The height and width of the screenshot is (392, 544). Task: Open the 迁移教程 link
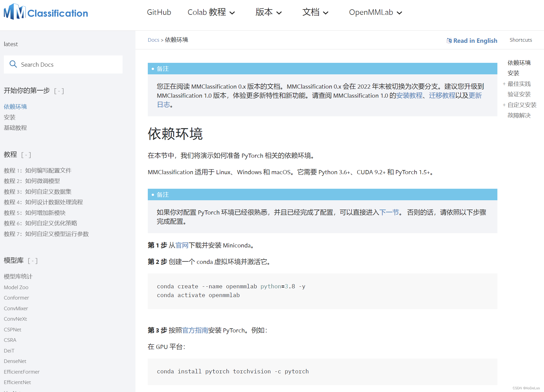[x=442, y=95]
